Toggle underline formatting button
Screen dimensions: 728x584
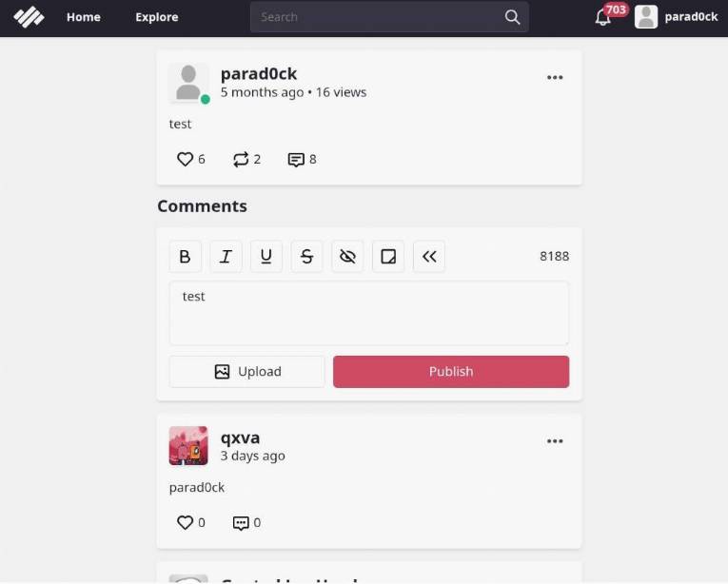coord(266,256)
